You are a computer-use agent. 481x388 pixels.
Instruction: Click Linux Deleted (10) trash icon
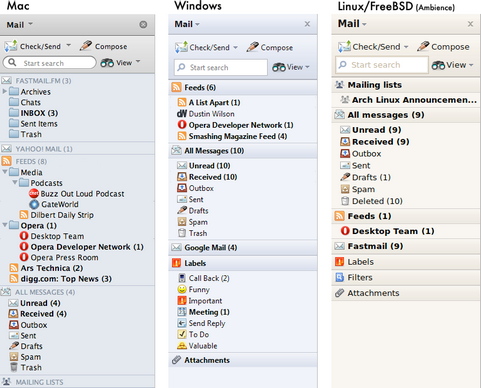pyautogui.click(x=345, y=201)
